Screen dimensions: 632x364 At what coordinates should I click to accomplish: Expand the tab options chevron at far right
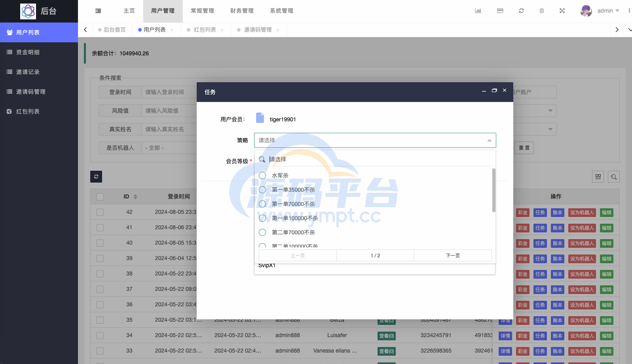tap(629, 30)
